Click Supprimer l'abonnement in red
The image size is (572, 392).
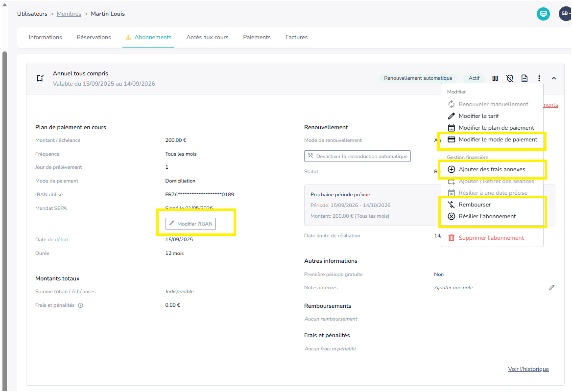tap(492, 238)
